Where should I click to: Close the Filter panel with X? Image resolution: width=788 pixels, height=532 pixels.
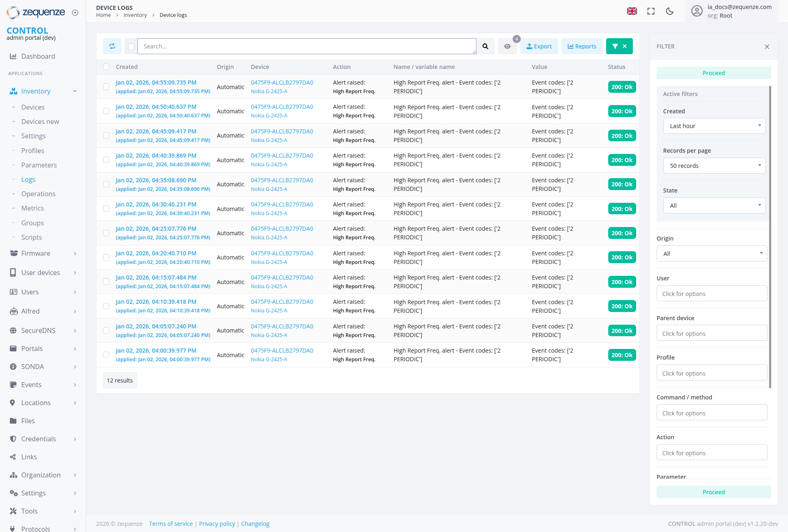767,47
